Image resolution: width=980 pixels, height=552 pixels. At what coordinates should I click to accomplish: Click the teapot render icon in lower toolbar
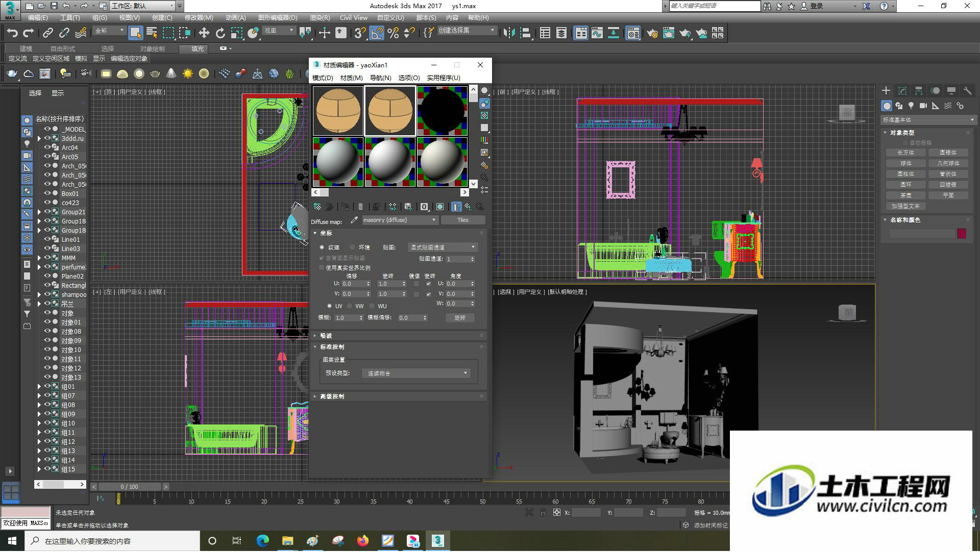12,74
